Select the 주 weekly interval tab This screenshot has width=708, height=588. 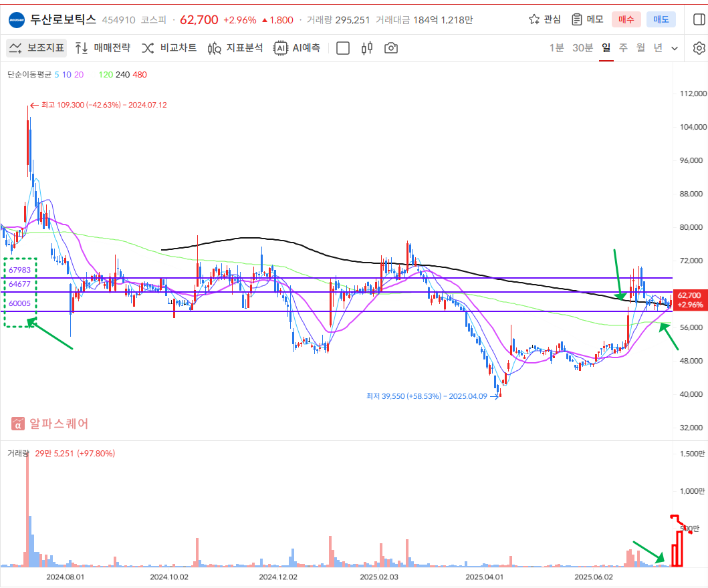[x=624, y=48]
